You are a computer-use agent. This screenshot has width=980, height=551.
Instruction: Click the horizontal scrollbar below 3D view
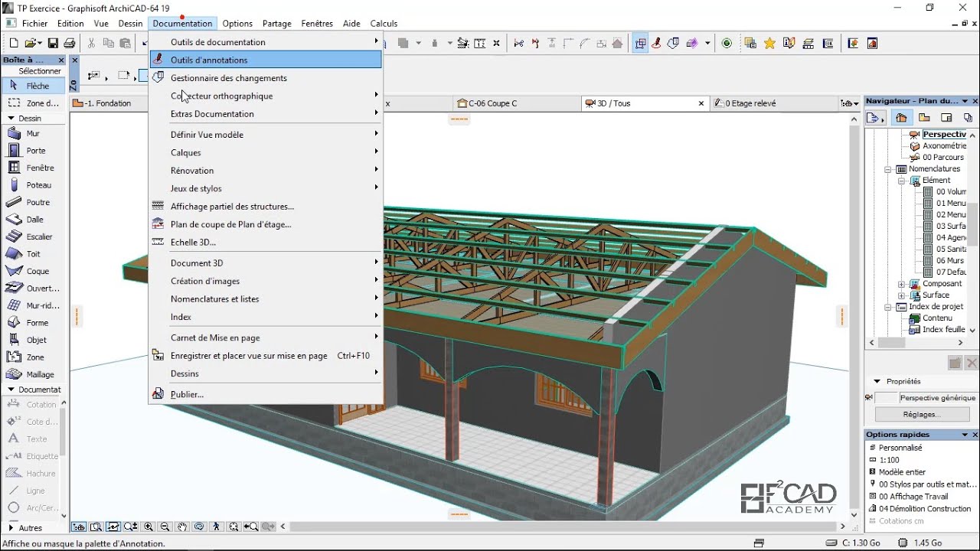point(563,527)
